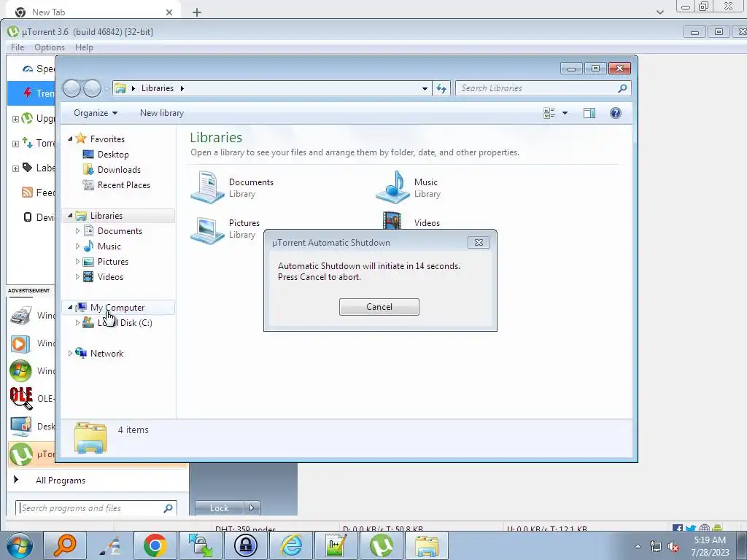Expand the Network tree node
747x560 pixels.
(70, 354)
